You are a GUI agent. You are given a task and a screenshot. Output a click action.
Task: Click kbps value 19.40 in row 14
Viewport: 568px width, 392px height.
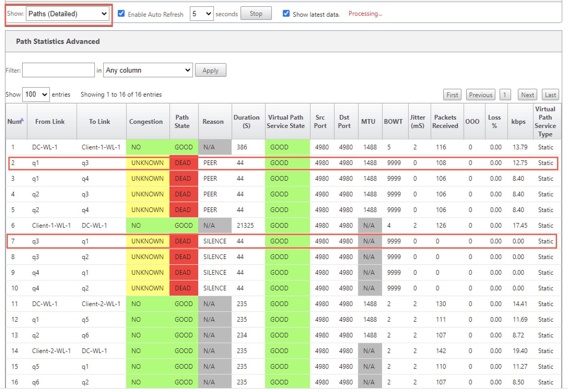pos(520,351)
